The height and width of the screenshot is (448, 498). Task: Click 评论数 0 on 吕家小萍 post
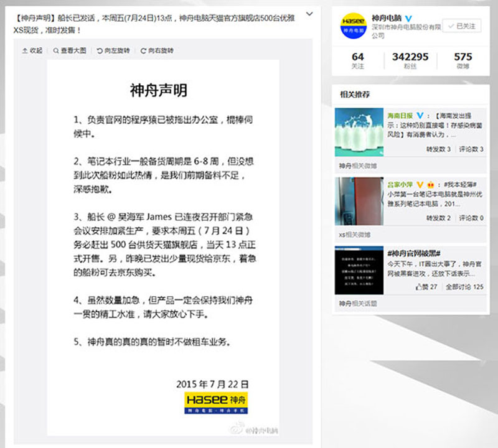[x=471, y=218]
